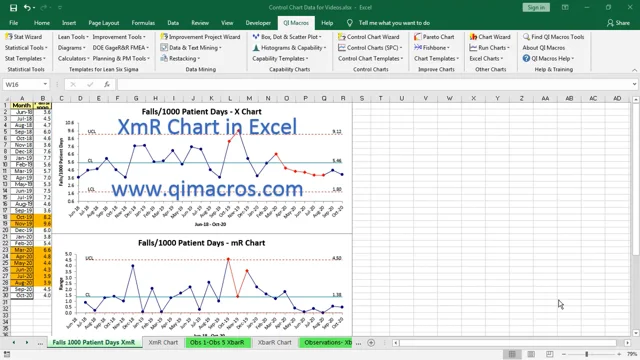Image resolution: width=640 pixels, height=360 pixels.
Task: Switch to the Formulas tab
Action: pyautogui.click(x=143, y=23)
